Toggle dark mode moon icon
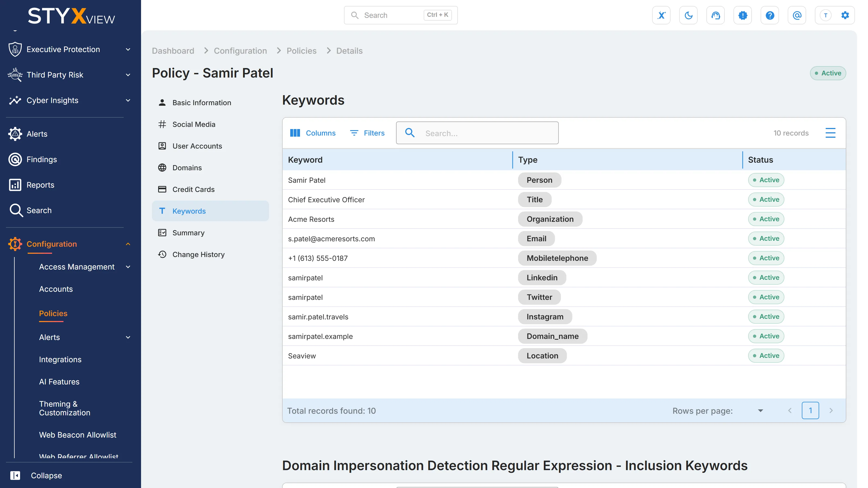The width and height of the screenshot is (868, 488). [688, 15]
